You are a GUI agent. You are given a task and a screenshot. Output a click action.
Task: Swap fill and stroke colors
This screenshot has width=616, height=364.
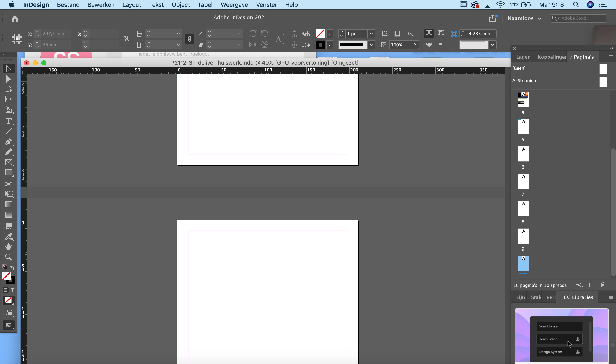[12, 267]
